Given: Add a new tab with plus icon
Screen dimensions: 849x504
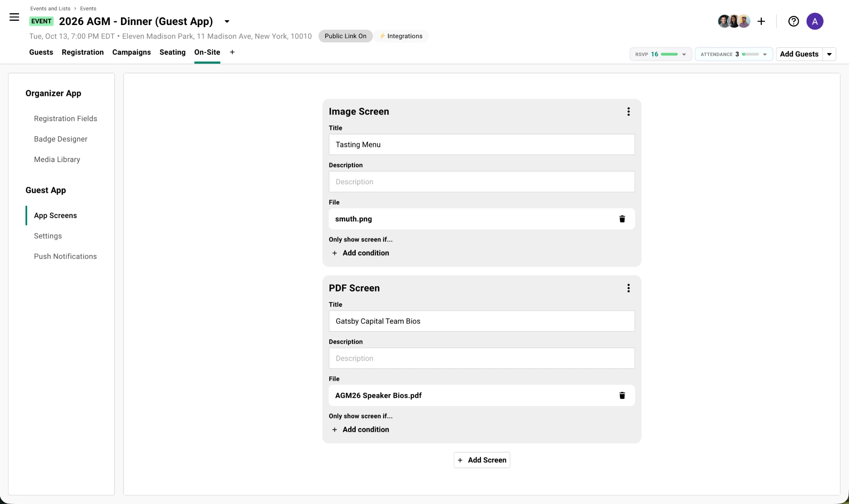Looking at the screenshot, I should [x=232, y=52].
